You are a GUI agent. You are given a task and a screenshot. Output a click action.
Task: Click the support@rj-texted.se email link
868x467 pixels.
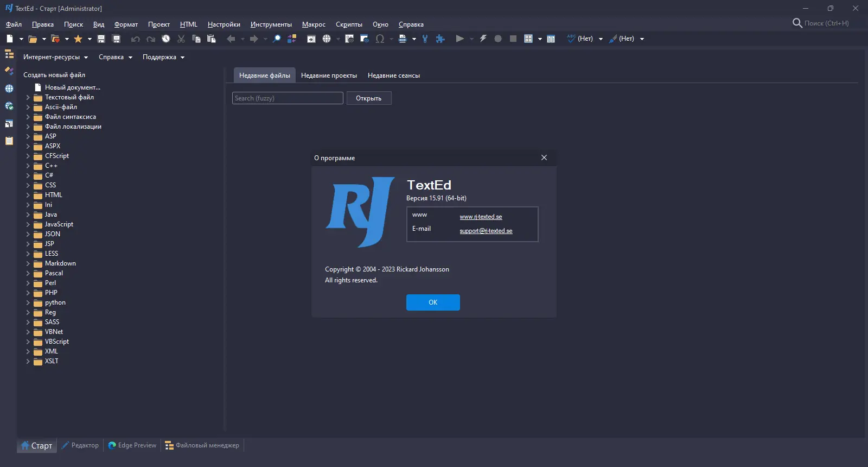486,231
